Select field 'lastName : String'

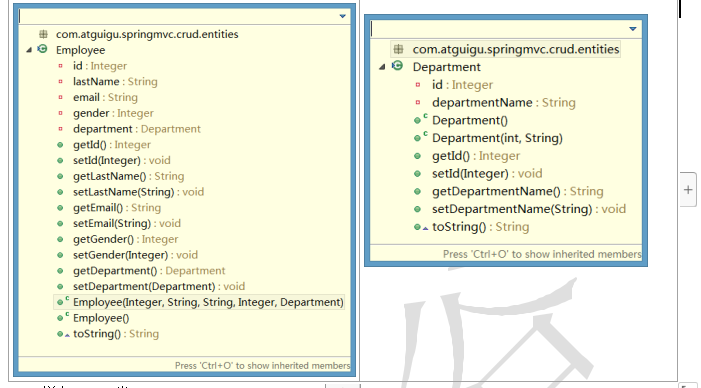(115, 81)
